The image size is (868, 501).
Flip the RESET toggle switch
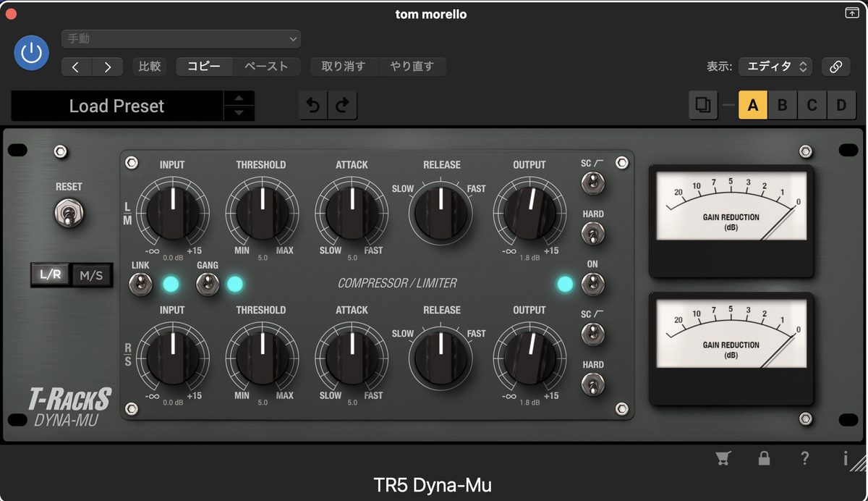coord(69,213)
